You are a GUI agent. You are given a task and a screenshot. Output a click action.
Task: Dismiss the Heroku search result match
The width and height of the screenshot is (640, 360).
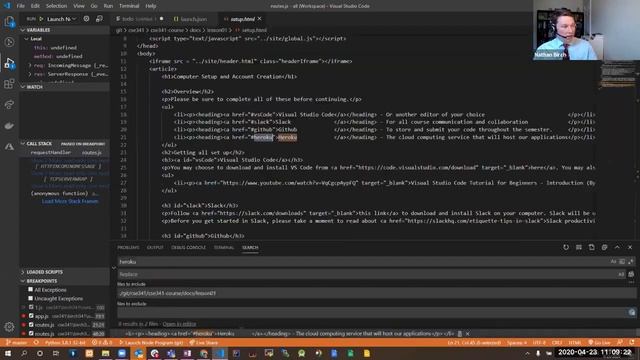click(467, 333)
